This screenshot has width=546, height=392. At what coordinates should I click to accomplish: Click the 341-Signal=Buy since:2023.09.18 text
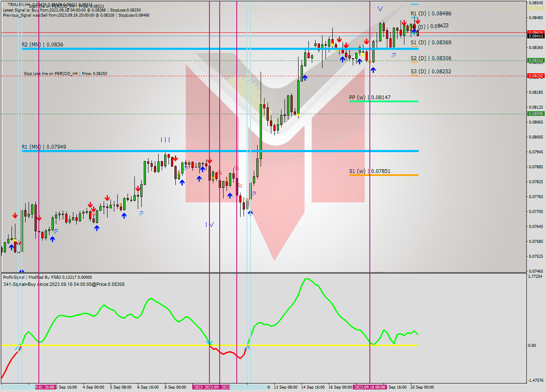point(64,284)
